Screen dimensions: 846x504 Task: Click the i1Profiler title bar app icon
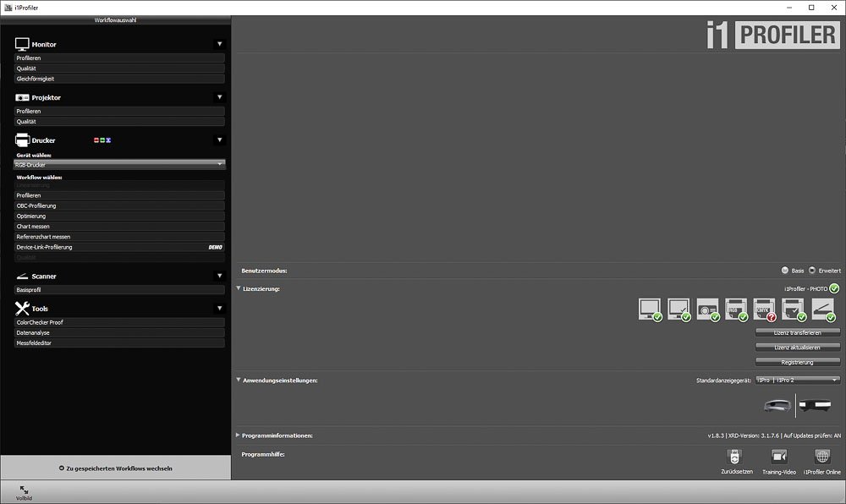pyautogui.click(x=8, y=8)
